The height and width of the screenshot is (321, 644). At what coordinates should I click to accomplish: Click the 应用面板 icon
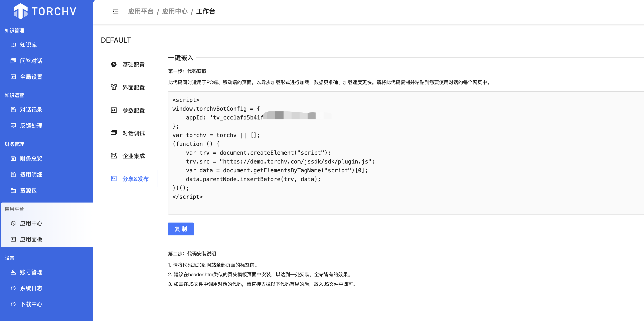tap(13, 239)
